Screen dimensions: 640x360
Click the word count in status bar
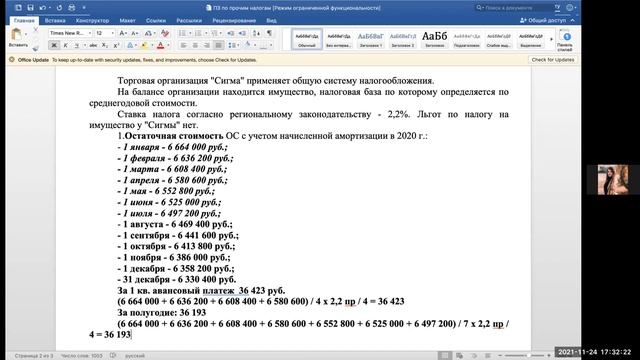[x=82, y=356]
